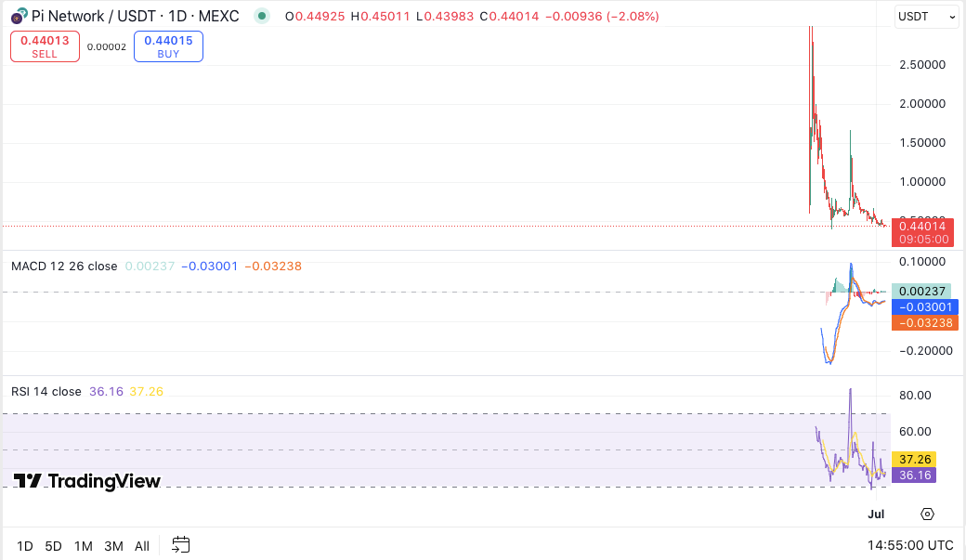Click the change value -0.00936 (-2.08%)
Viewport: 966px width, 560px height.
[602, 16]
